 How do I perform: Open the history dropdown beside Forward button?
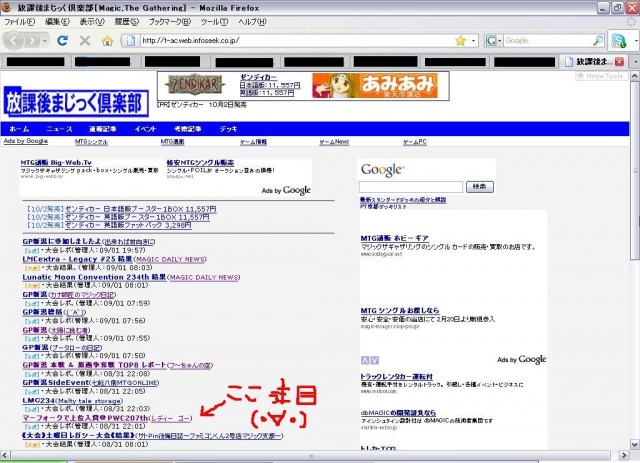(x=44, y=41)
